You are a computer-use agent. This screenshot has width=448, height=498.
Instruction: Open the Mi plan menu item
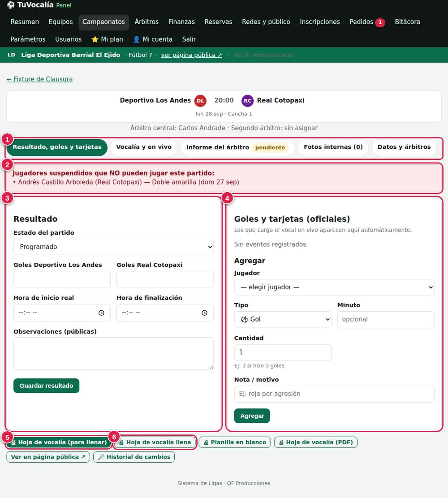(107, 39)
